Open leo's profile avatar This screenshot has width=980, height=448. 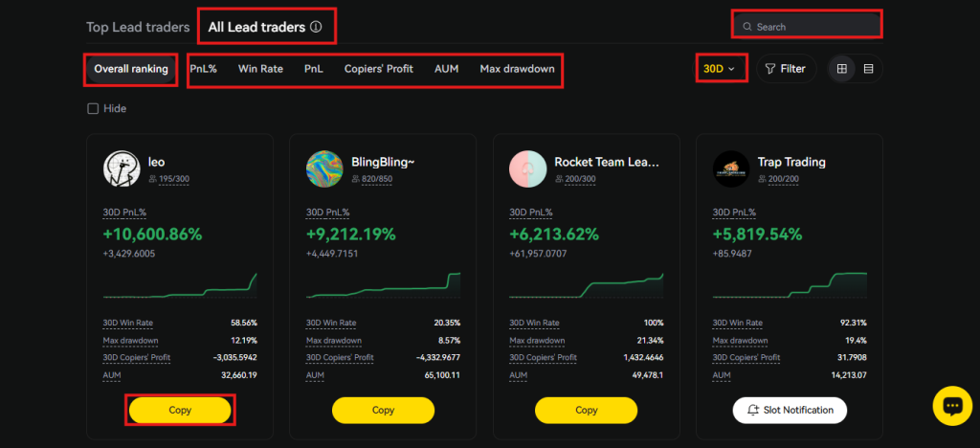[x=122, y=168]
